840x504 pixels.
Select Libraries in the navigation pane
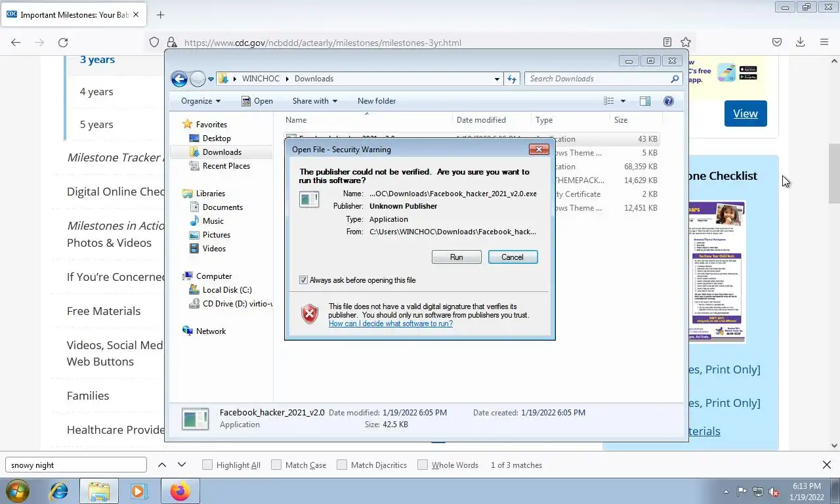(x=211, y=194)
